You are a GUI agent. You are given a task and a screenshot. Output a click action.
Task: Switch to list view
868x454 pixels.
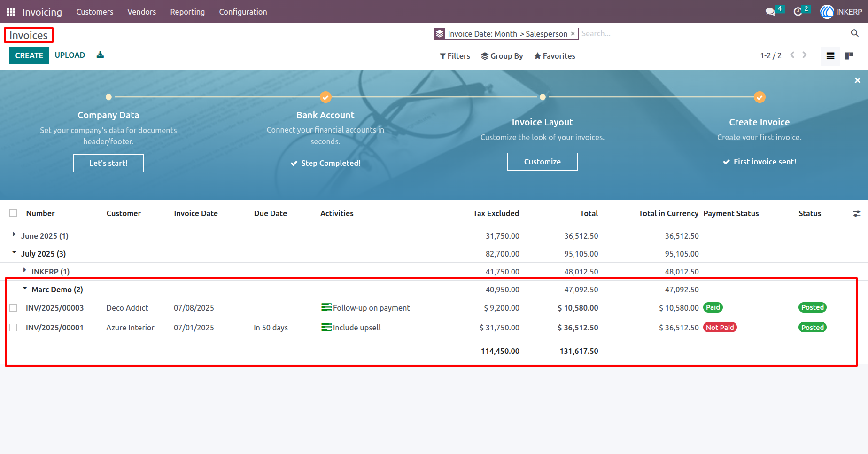coord(830,56)
